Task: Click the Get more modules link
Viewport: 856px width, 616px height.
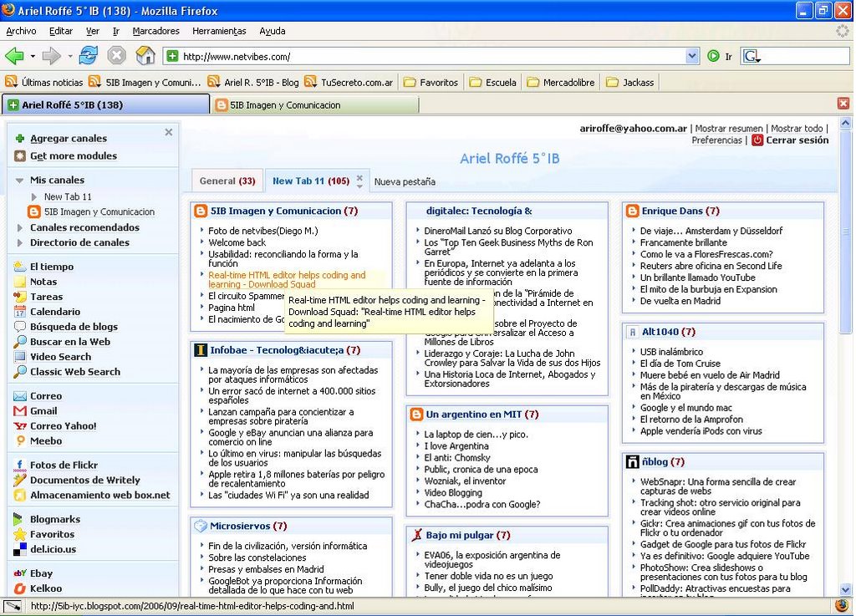Action: (x=74, y=156)
